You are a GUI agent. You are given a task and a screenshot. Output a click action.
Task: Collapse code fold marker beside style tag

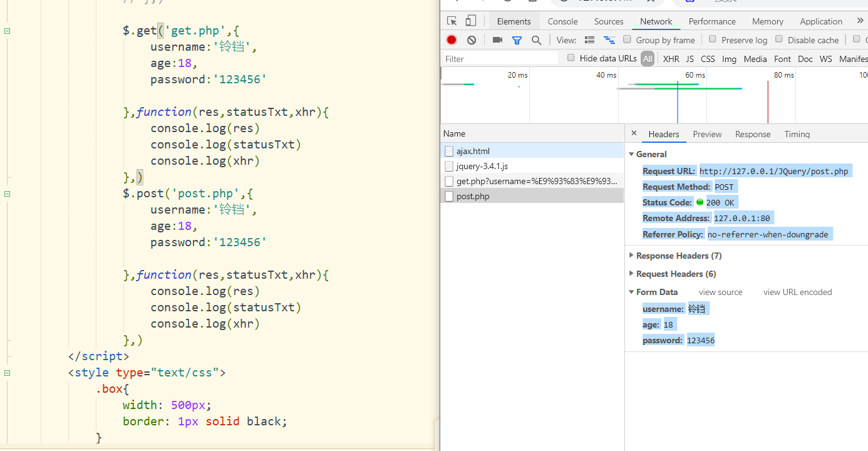(x=7, y=373)
